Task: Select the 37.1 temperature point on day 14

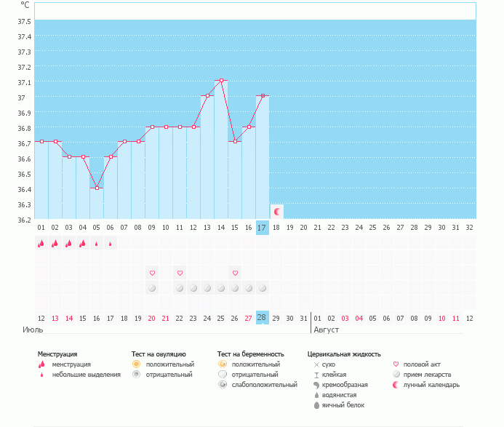Action: pyautogui.click(x=221, y=81)
